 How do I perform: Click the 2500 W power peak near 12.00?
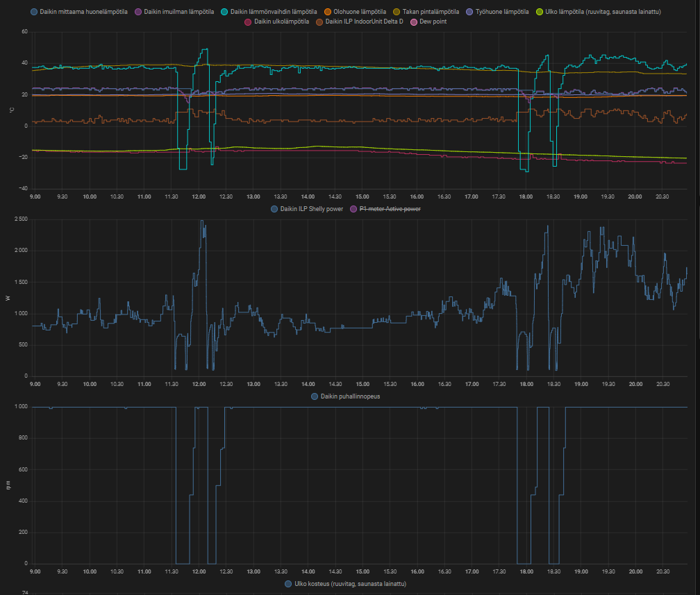(202, 222)
